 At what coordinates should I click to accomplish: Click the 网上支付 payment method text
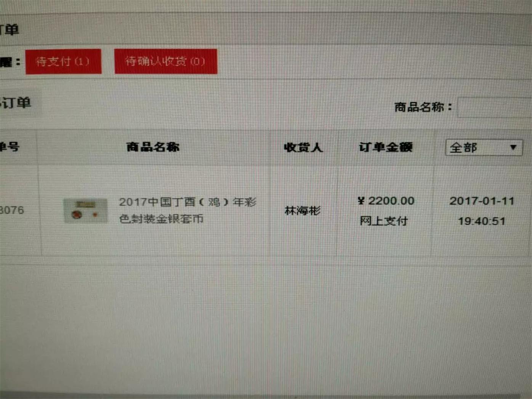tap(384, 221)
